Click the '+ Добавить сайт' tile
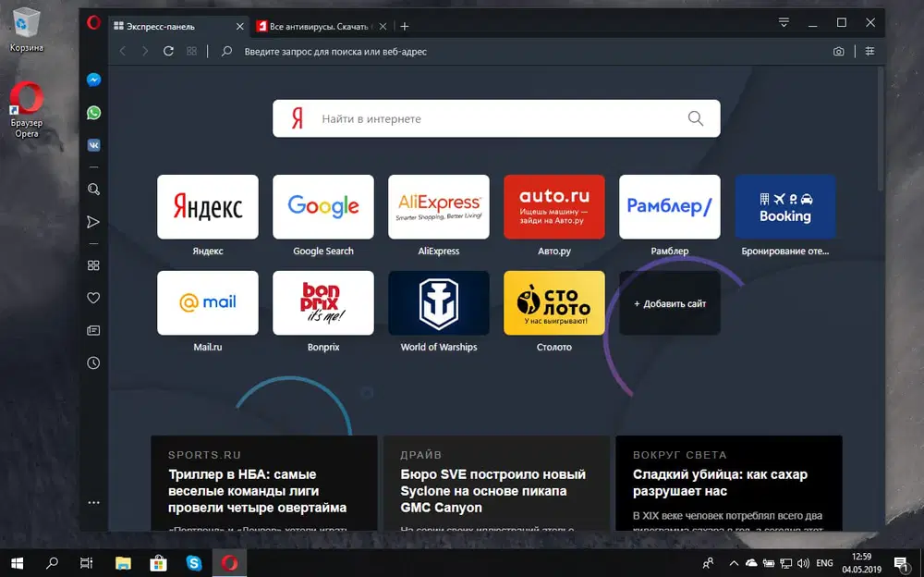924x577 pixels. (x=669, y=302)
